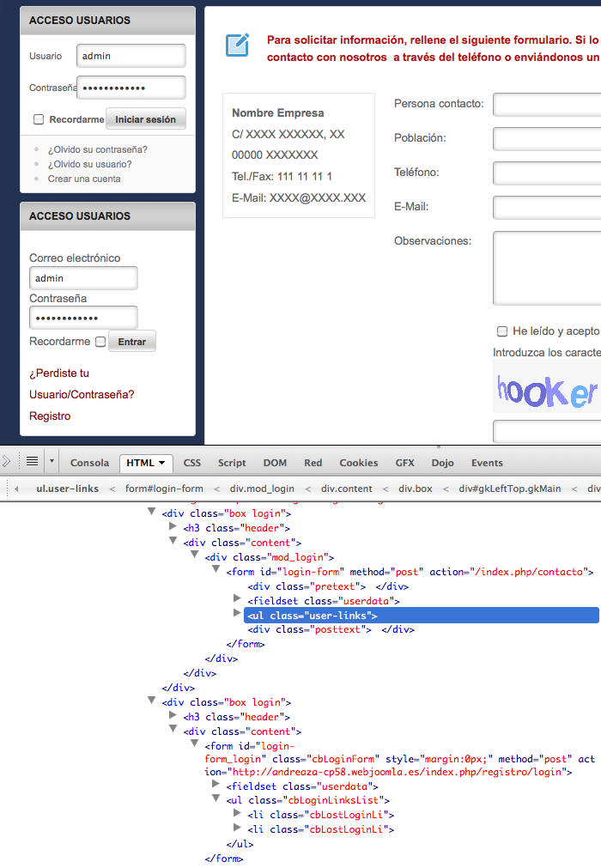Open the '¿Olvido su contraseña?' link

click(x=97, y=149)
